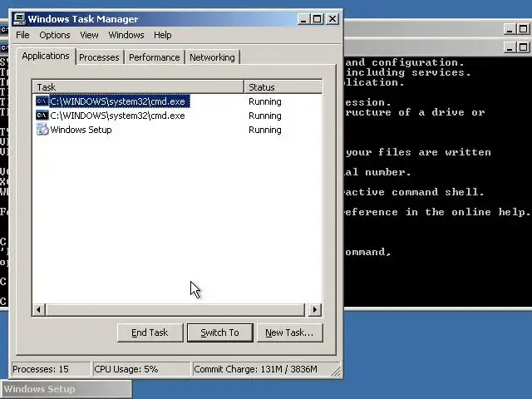Minimize the front command prompt window
Viewport: 532px width, 399px height.
(510, 47)
